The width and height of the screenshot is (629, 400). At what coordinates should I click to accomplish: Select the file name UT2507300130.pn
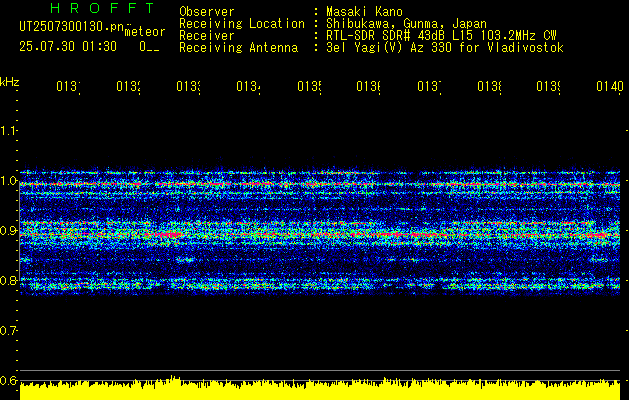tap(72, 27)
